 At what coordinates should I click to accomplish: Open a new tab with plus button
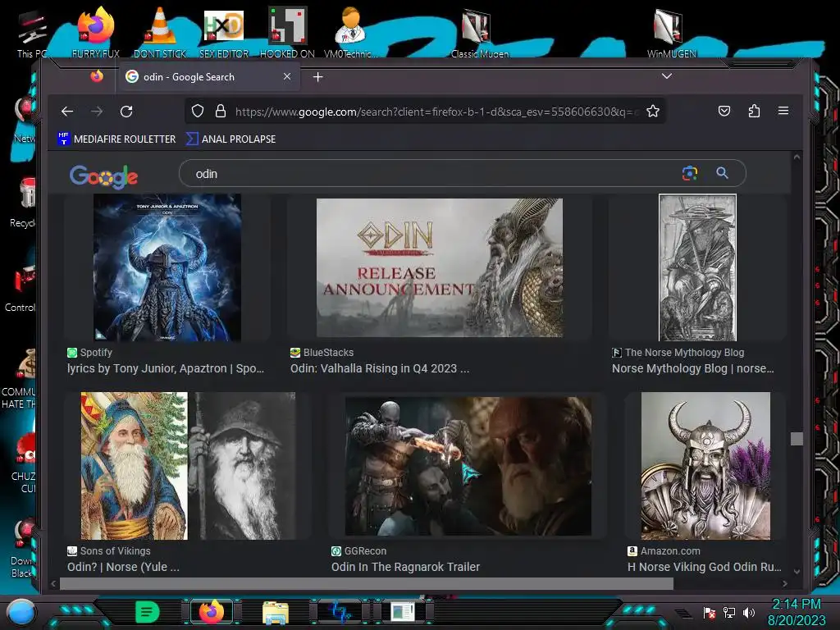317,77
